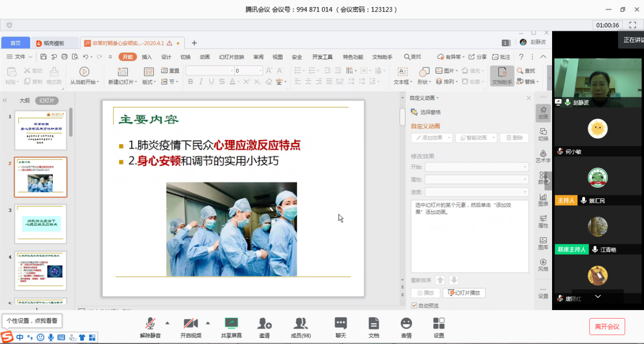
Task: Open the 图表 chart sidebar panel
Action: 543,200
